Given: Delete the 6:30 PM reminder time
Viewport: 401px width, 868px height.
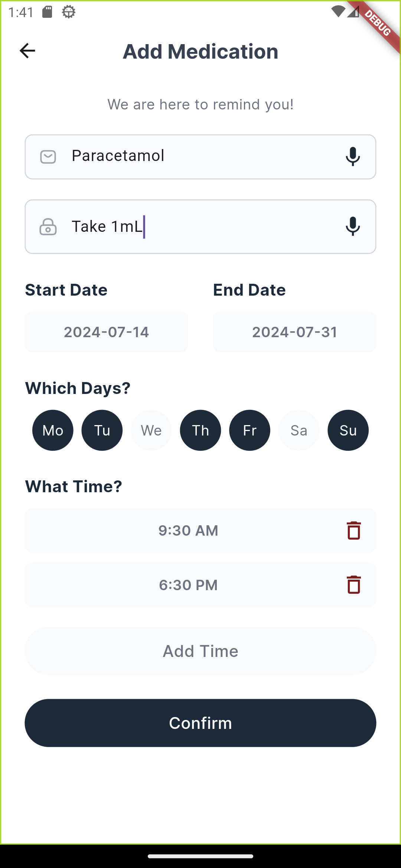Looking at the screenshot, I should [x=353, y=585].
